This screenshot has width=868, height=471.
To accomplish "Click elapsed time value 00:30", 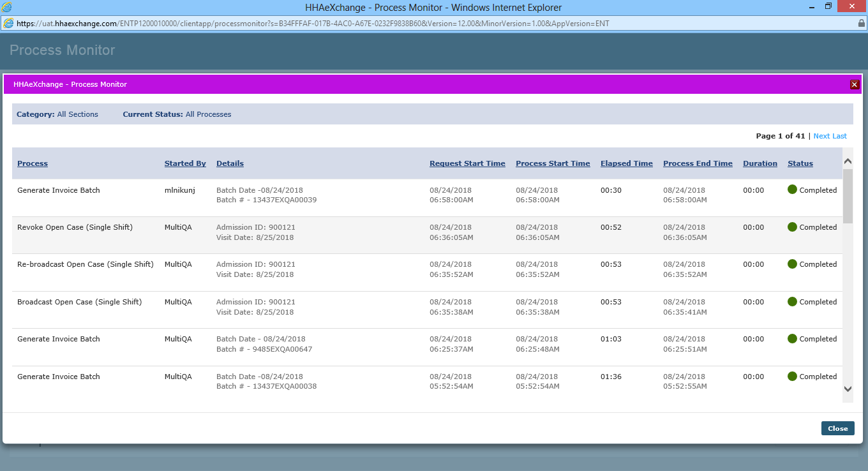I will coord(611,190).
